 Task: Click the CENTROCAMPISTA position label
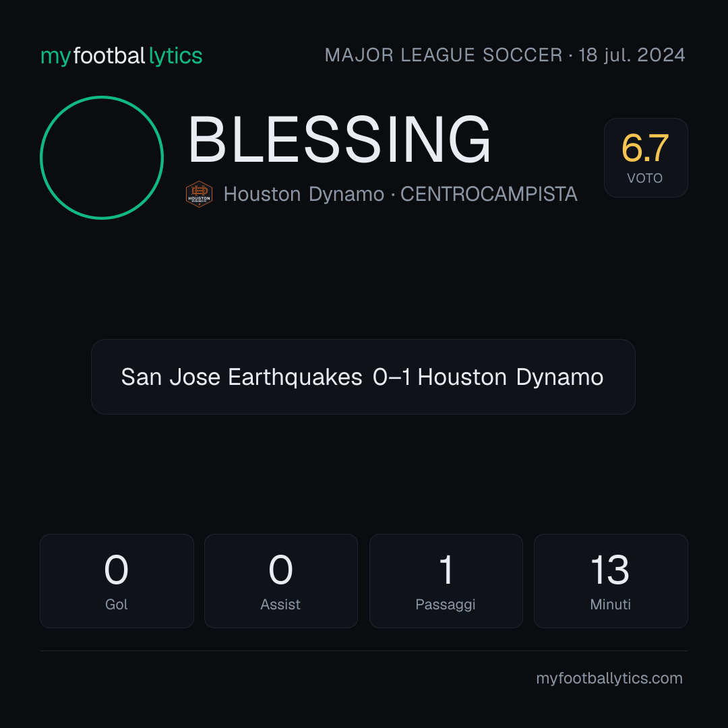coord(489,194)
